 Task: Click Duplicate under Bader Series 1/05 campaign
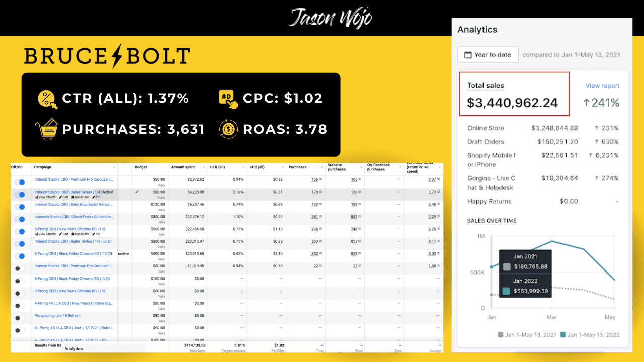[x=79, y=197]
